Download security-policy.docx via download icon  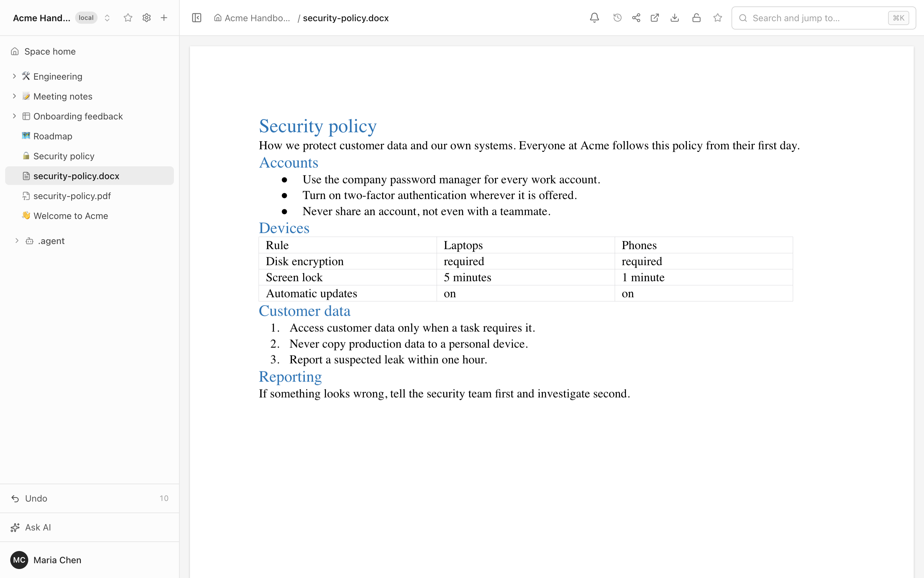pos(675,18)
